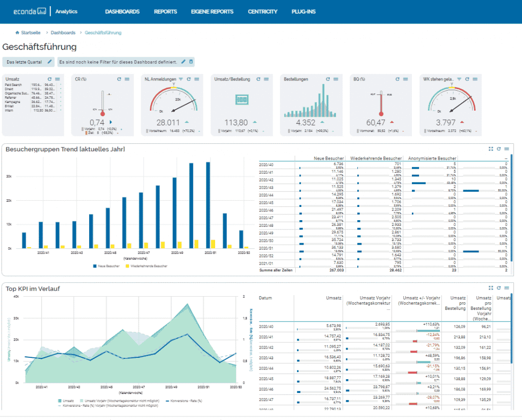
Task: Refresh the Top KPI im Verlauf panel
Action: (499, 288)
